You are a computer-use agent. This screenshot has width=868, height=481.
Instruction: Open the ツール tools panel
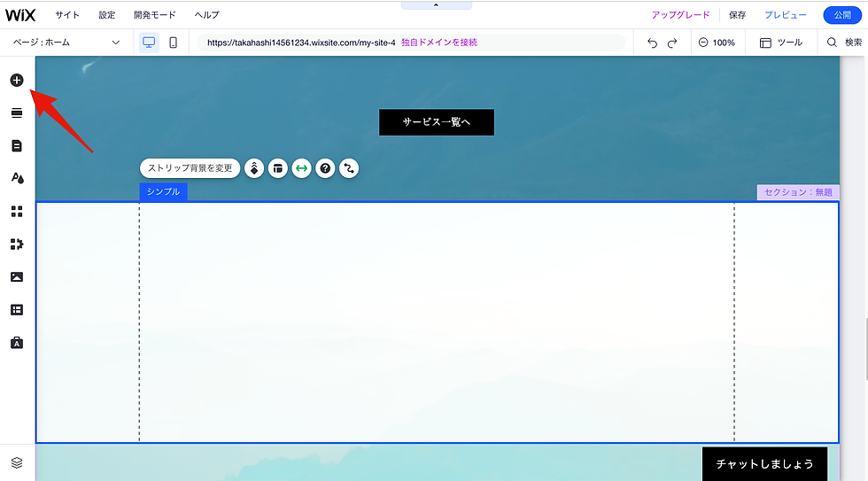click(x=780, y=43)
